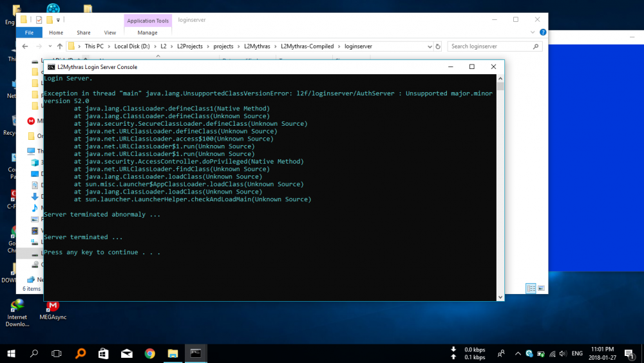Click the Refresh button beside address bar

coord(439,46)
